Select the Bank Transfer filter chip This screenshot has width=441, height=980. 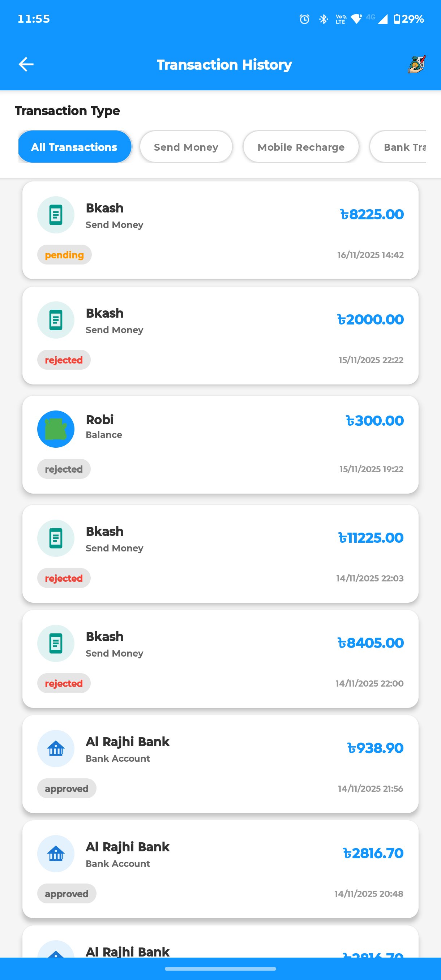tap(399, 147)
